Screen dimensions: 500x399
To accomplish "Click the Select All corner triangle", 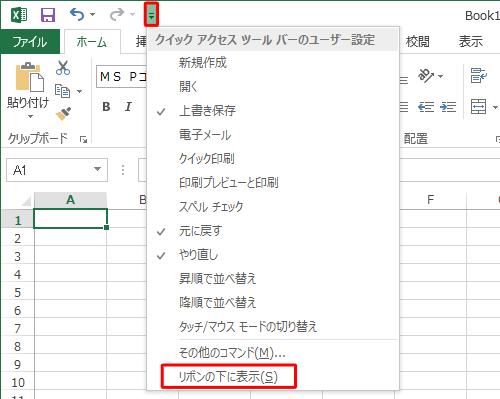I will pos(26,201).
